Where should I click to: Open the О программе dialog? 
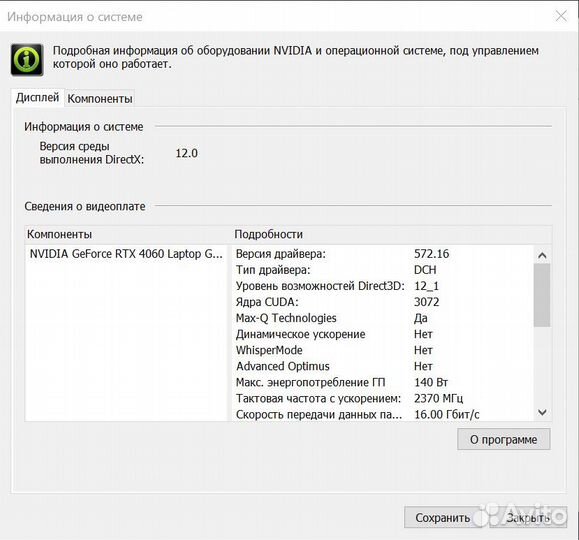(x=503, y=439)
